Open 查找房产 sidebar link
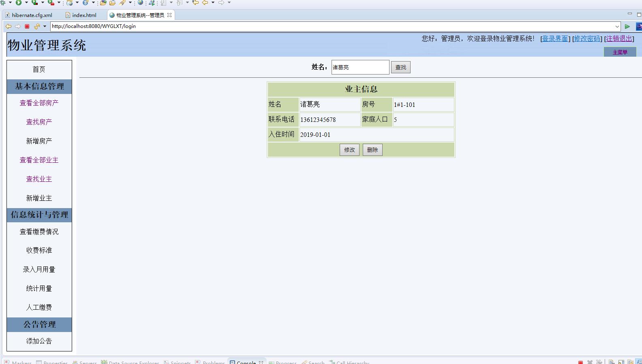 39,122
